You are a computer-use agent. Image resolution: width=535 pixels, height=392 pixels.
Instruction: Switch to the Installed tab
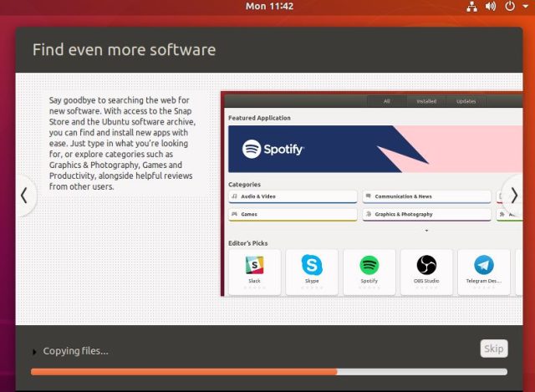(426, 101)
